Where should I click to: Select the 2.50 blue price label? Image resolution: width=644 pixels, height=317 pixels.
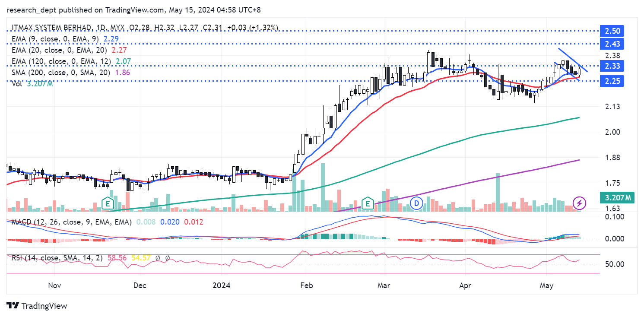point(612,31)
